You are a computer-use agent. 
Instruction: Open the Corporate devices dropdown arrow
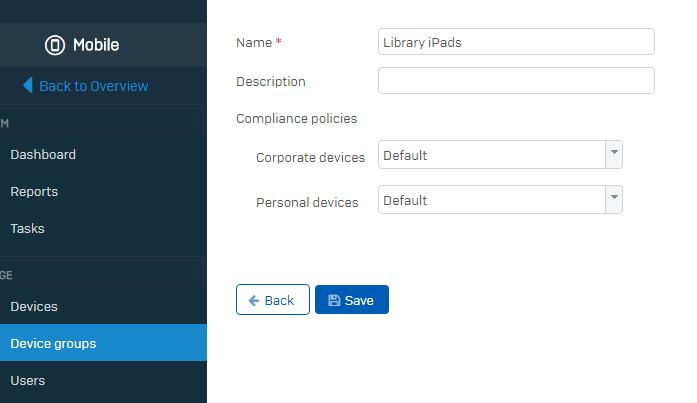pos(614,155)
